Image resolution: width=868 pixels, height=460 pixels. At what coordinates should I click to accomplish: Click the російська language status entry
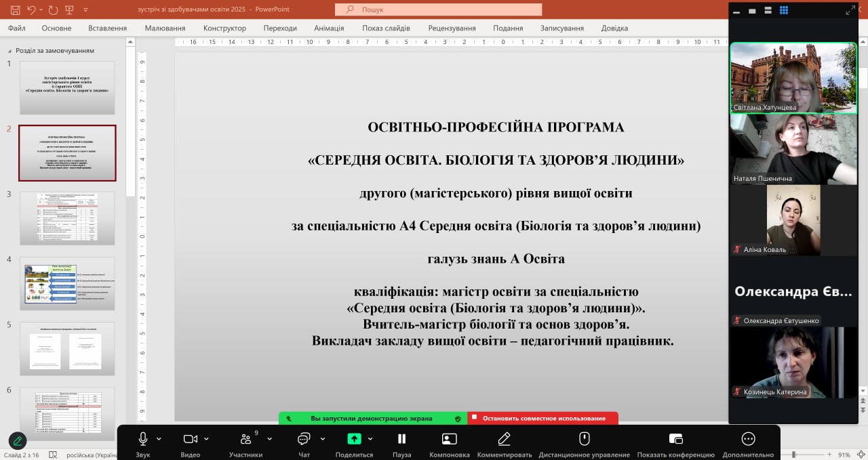click(91, 455)
